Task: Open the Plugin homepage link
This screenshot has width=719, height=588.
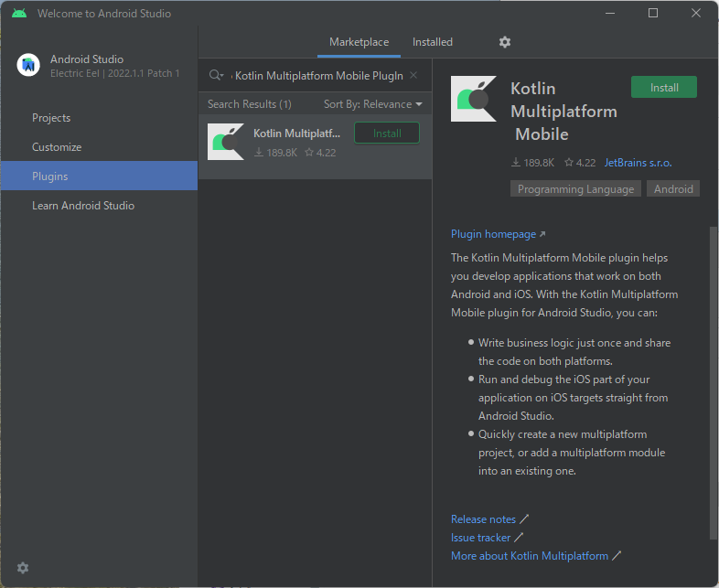Action: click(493, 234)
